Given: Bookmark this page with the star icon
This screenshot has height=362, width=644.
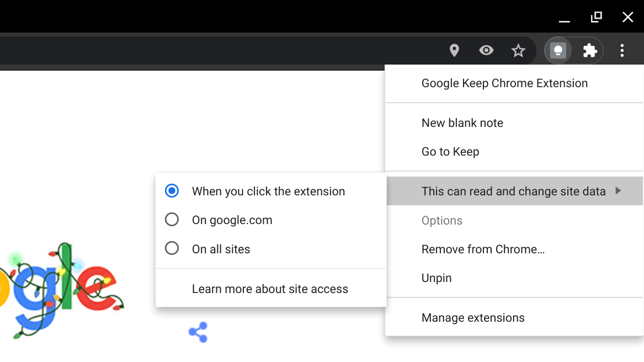Looking at the screenshot, I should [x=518, y=51].
